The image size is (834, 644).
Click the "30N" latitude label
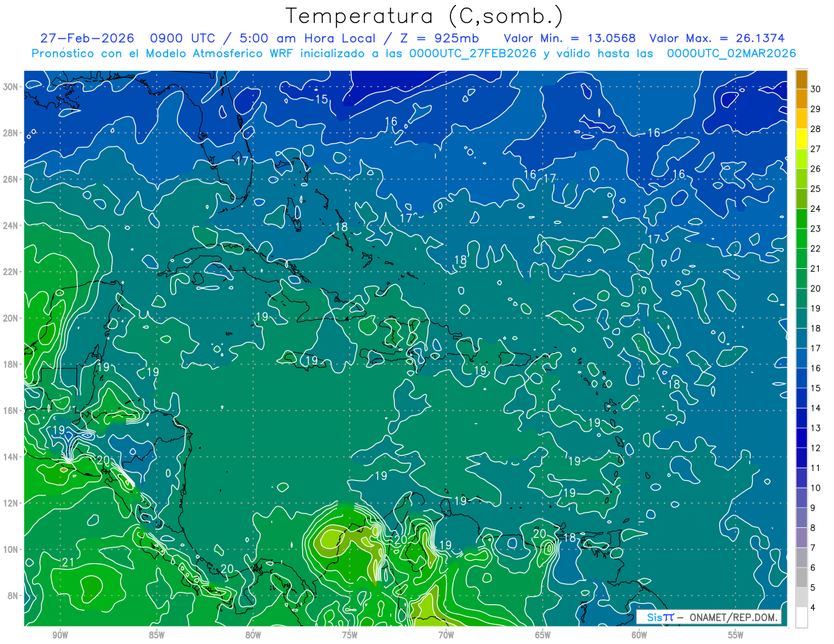pyautogui.click(x=10, y=87)
